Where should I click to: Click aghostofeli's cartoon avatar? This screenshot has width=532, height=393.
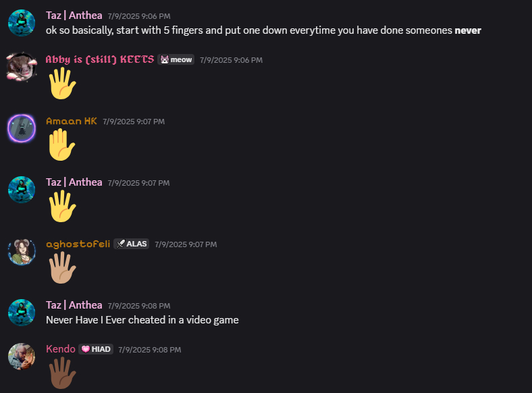pos(21,251)
